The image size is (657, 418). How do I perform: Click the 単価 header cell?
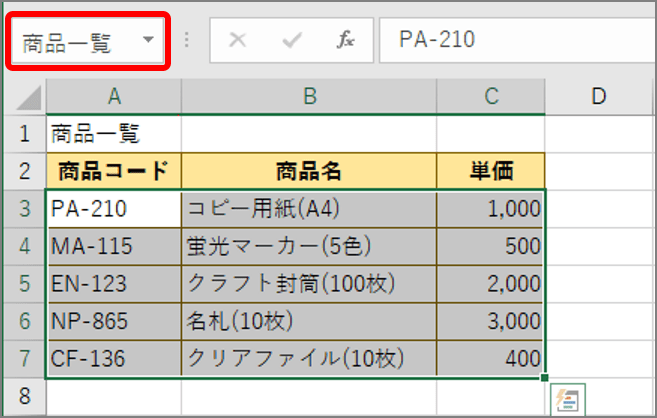tap(491, 171)
